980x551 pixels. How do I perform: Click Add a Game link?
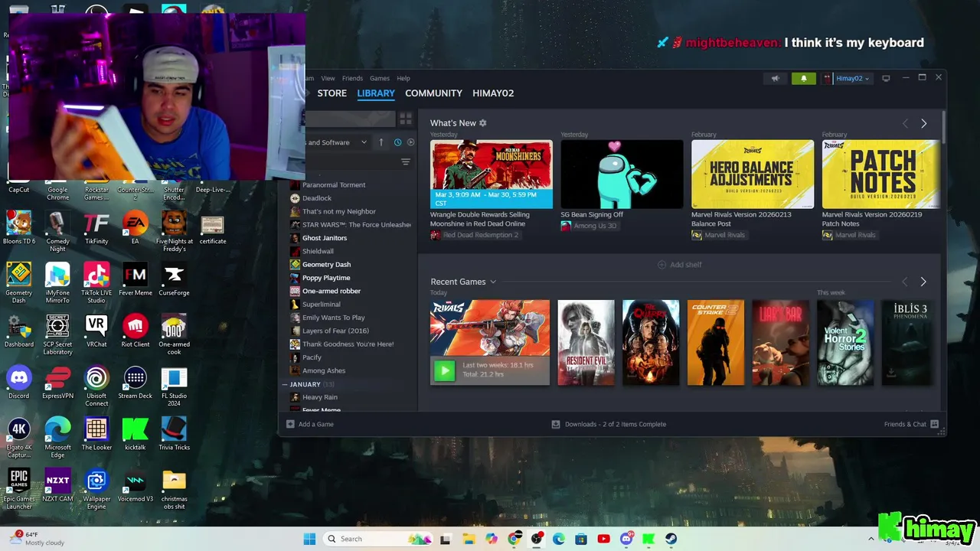pos(315,424)
